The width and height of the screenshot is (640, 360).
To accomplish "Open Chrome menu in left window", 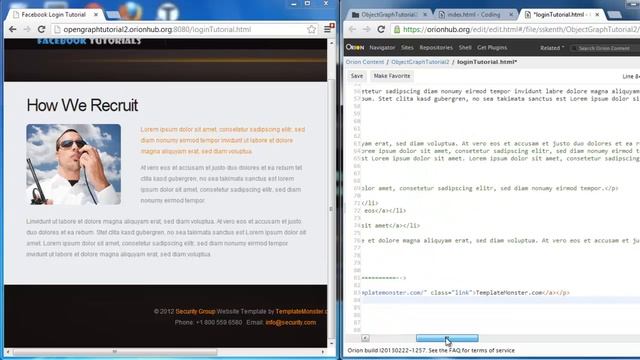I will pyautogui.click(x=328, y=29).
